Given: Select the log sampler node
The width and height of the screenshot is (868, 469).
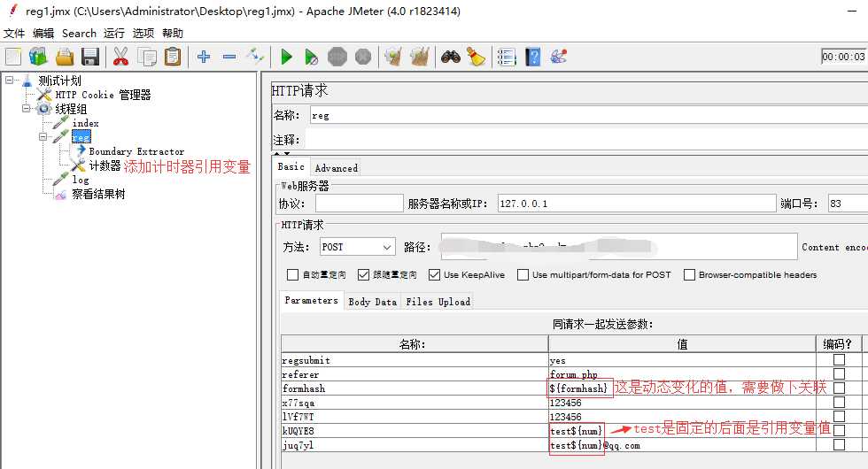Looking at the screenshot, I should tap(81, 180).
